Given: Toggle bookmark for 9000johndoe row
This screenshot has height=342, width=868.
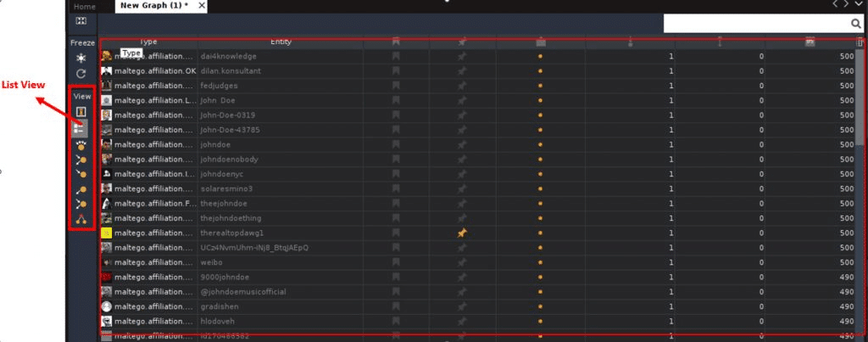Looking at the screenshot, I should point(396,278).
